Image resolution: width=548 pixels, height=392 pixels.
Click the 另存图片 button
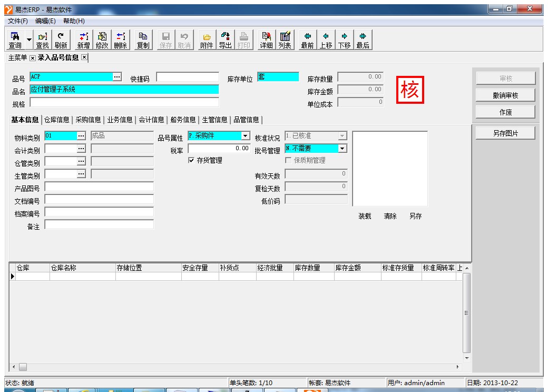pyautogui.click(x=505, y=133)
